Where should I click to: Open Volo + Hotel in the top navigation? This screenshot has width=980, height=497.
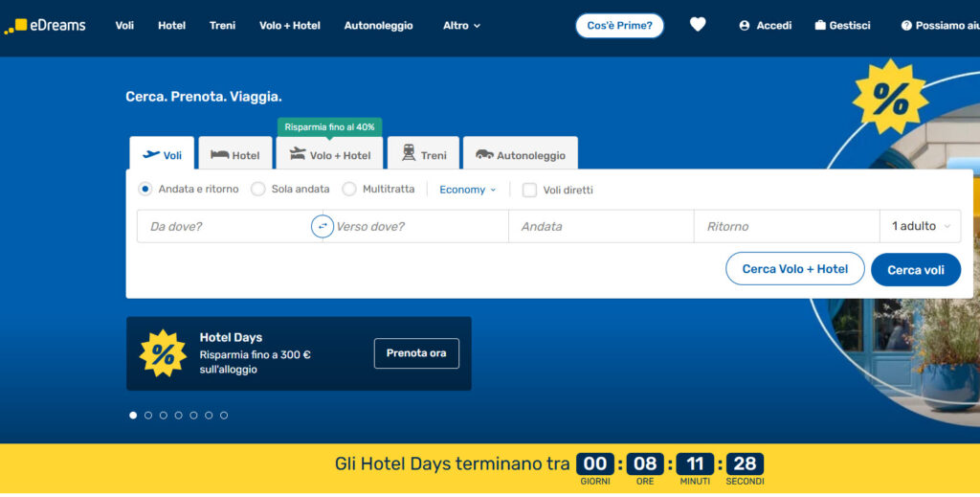pyautogui.click(x=290, y=26)
